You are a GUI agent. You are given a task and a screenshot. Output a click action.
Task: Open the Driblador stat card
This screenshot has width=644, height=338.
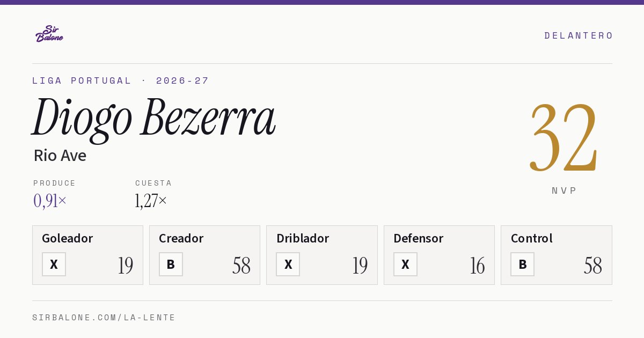click(322, 255)
